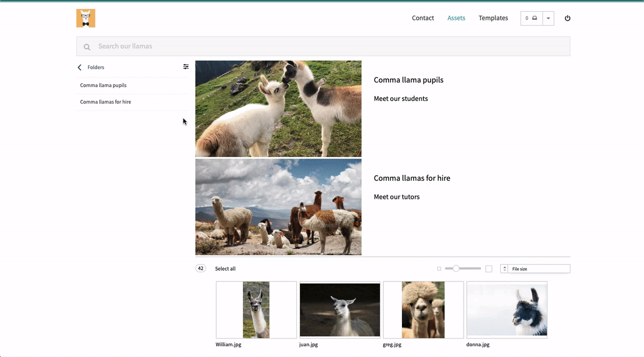644x357 pixels.
Task: Click the Comma llamas for hire heading
Action: [x=412, y=178]
